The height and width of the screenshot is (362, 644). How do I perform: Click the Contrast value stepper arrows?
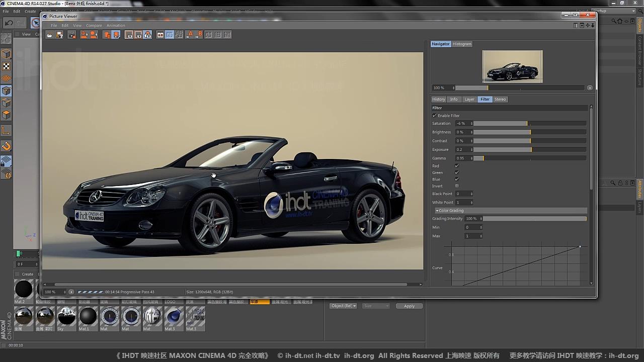[471, 141]
